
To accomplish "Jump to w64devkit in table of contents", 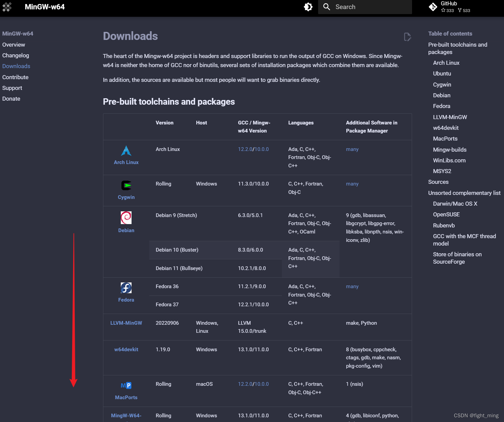I will [446, 128].
